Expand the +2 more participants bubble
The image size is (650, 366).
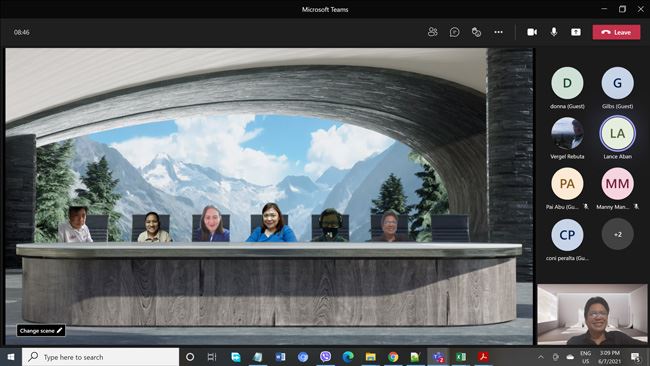click(617, 235)
